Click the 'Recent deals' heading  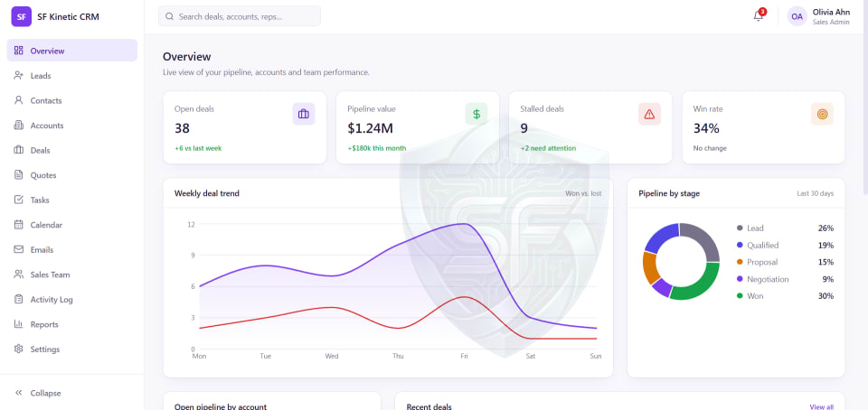[429, 406]
